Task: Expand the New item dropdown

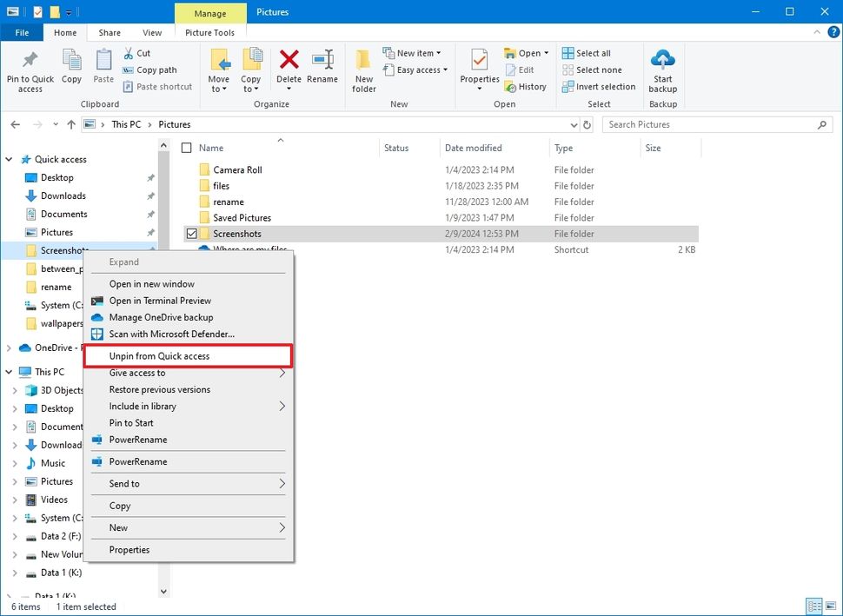Action: coord(415,52)
